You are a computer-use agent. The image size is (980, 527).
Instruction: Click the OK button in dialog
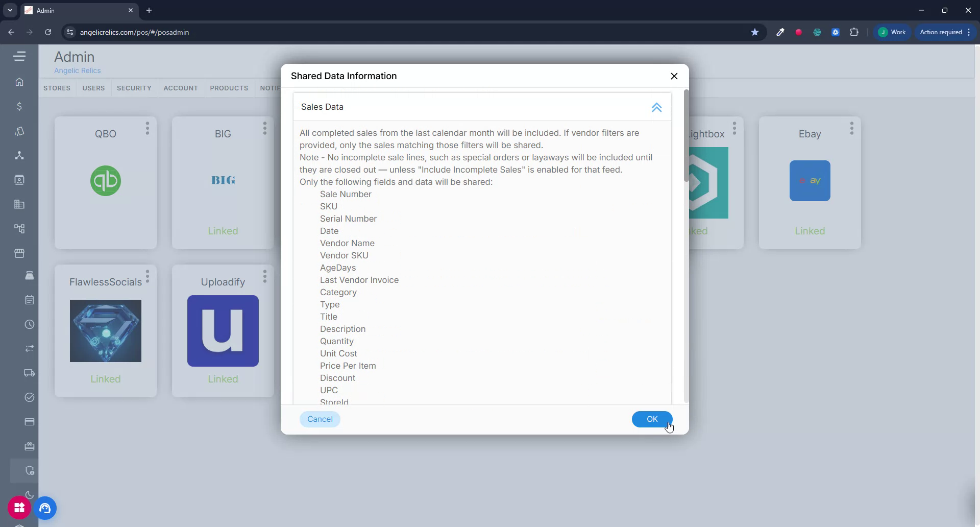point(652,419)
